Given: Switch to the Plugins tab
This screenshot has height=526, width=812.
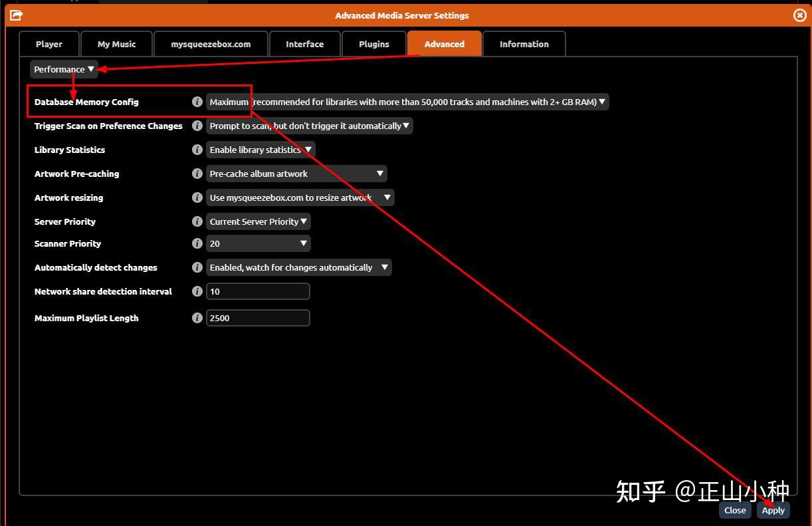Looking at the screenshot, I should (x=373, y=43).
